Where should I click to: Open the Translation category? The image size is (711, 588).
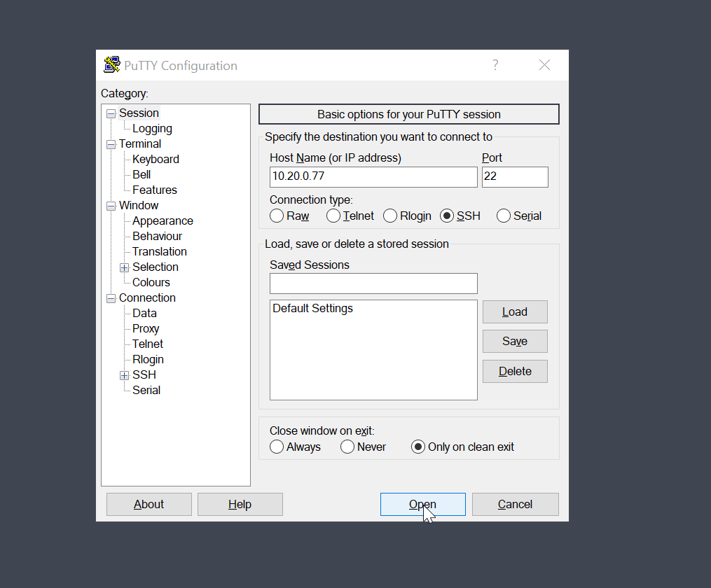[159, 251]
